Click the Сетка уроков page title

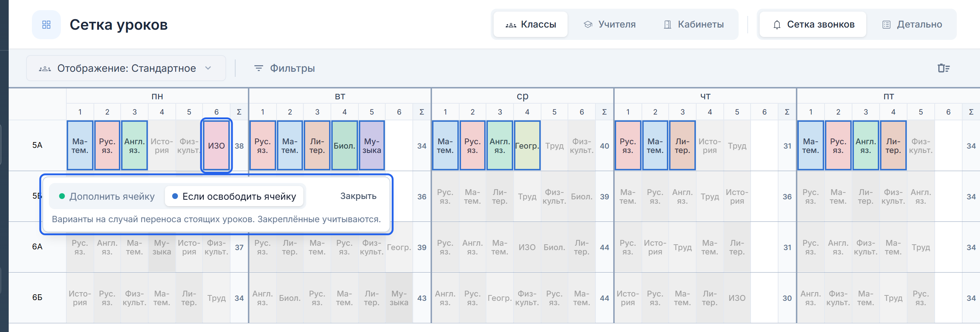tap(118, 25)
